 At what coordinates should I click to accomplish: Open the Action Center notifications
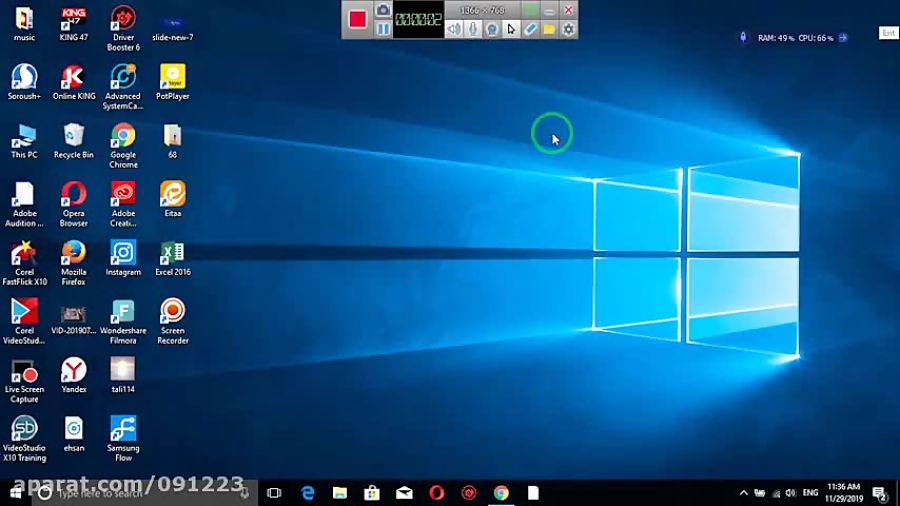tap(879, 493)
